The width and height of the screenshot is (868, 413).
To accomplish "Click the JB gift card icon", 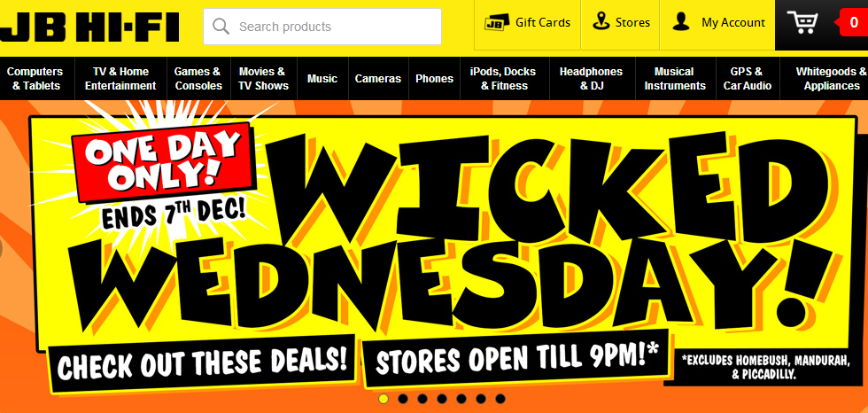I will (x=497, y=23).
